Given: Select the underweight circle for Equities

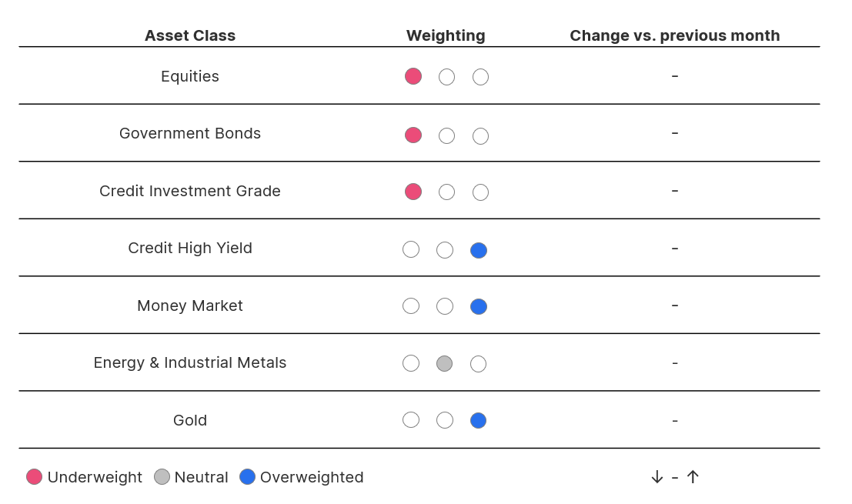Looking at the screenshot, I should point(413,76).
